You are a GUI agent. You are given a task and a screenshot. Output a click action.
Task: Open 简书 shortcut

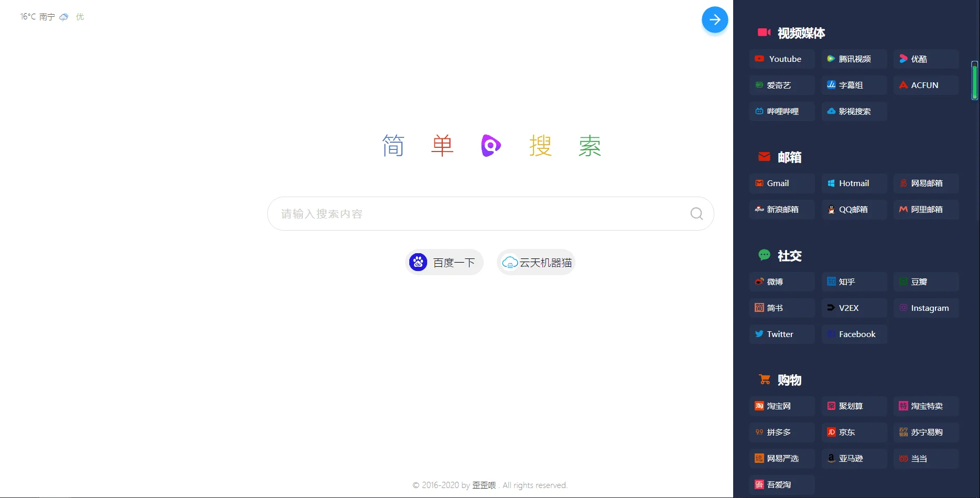[x=782, y=308]
